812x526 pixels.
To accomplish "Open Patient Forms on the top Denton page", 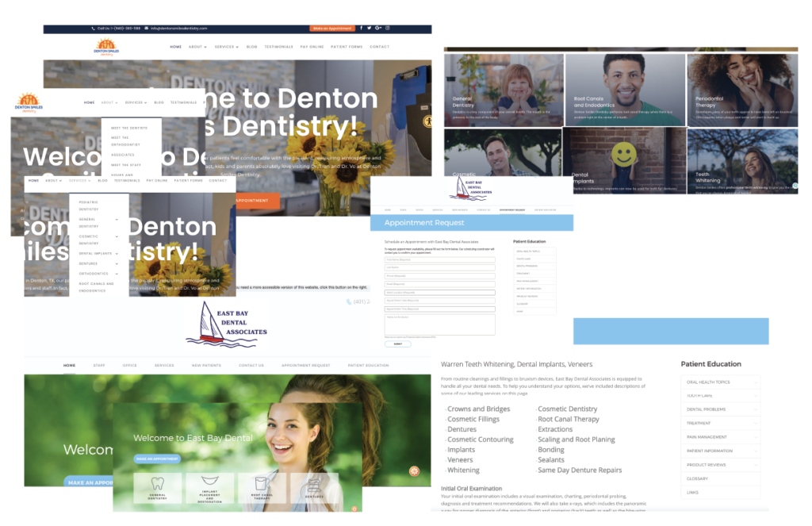I will (347, 47).
